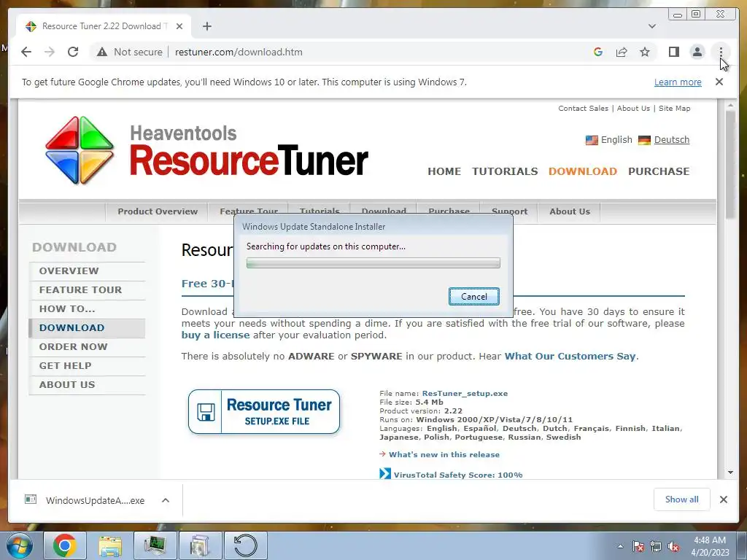This screenshot has height=560, width=747.
Task: Cancel the Windows Update Standalone Installer
Action: click(474, 297)
